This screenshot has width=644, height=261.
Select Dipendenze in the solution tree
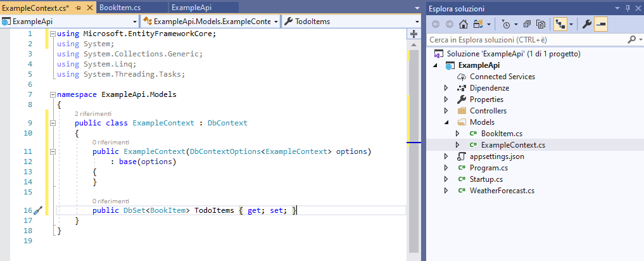489,88
